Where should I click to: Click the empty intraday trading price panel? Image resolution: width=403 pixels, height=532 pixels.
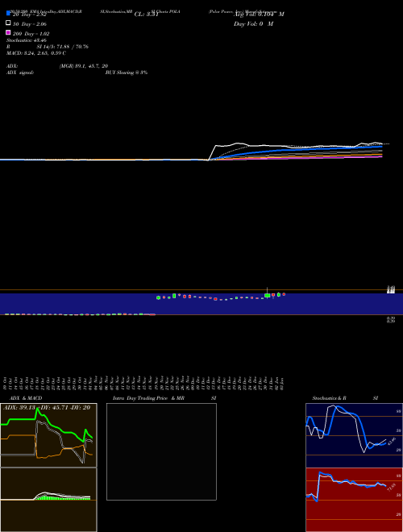point(161,451)
